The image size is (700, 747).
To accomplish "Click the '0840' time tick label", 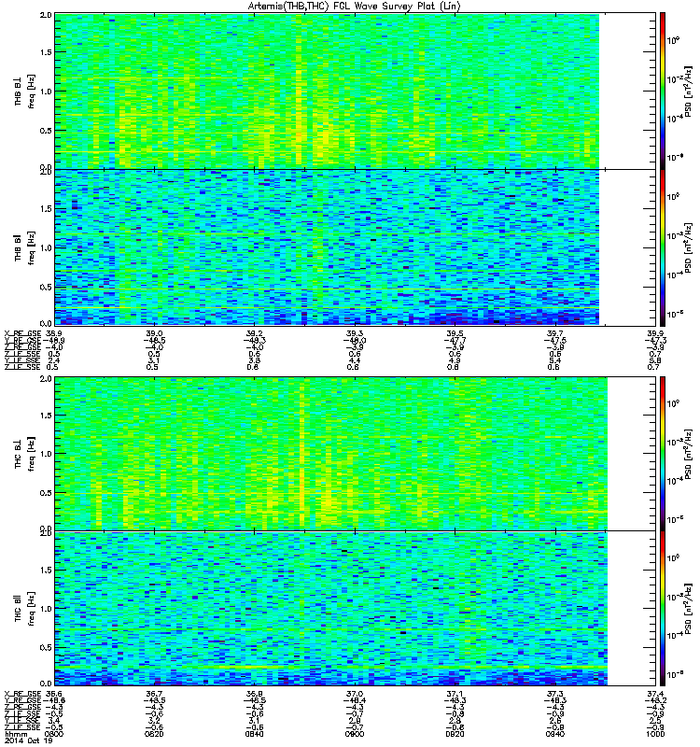I will tap(254, 734).
